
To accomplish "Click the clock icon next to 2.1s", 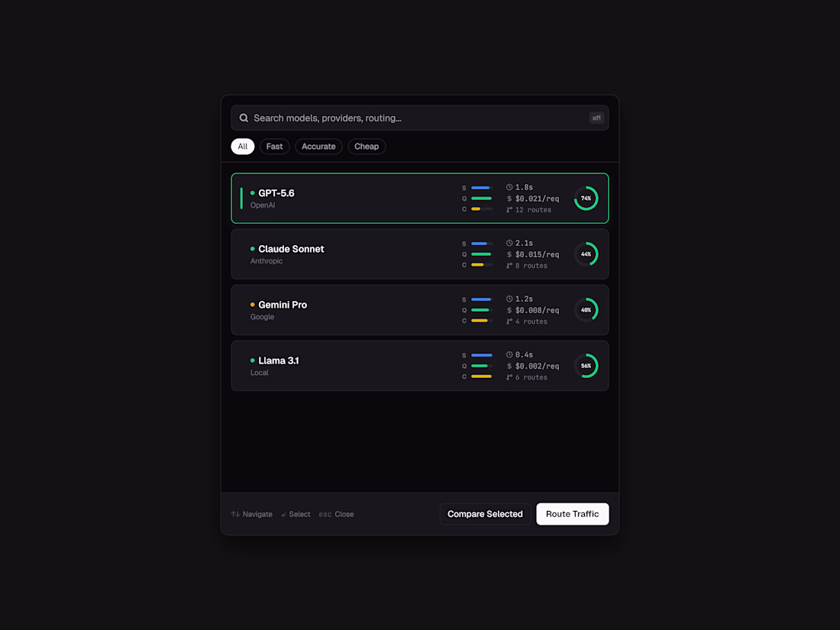I will (509, 243).
